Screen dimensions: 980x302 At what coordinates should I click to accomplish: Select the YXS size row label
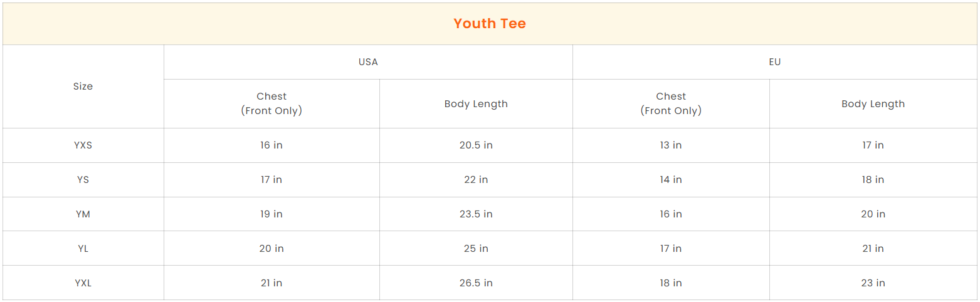pyautogui.click(x=83, y=145)
